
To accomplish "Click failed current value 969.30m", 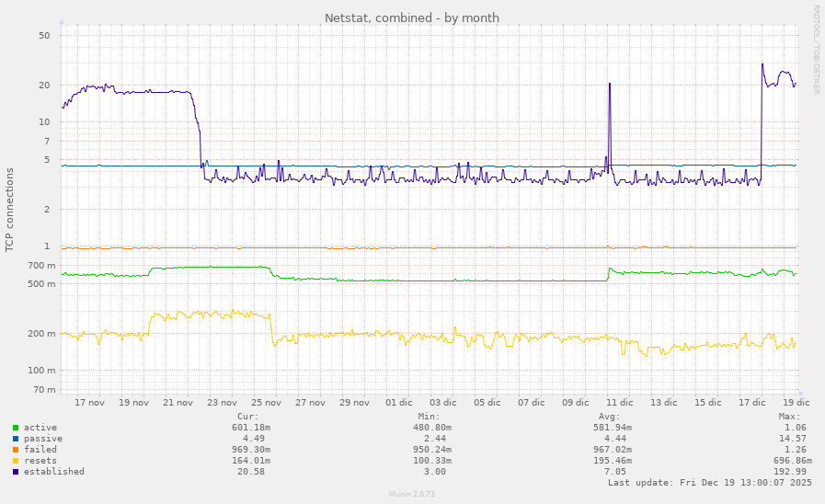I will (x=251, y=450).
